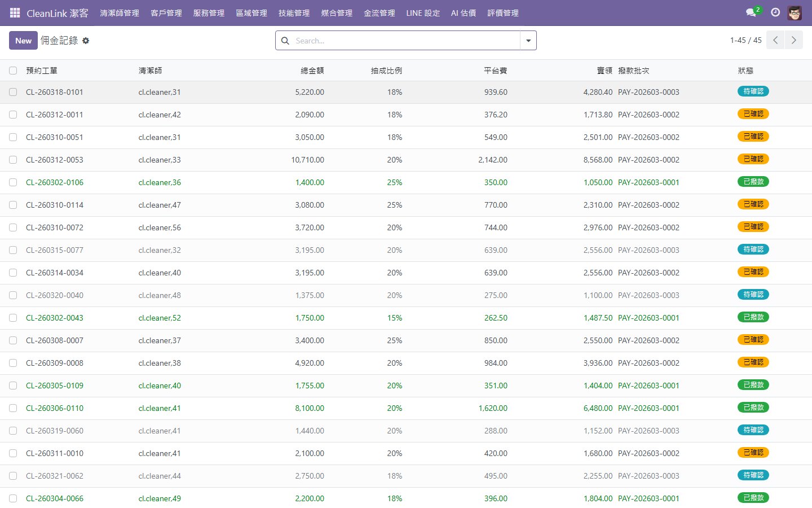The height and width of the screenshot is (508, 812).
Task: Click the user avatar profile picture
Action: 795,12
